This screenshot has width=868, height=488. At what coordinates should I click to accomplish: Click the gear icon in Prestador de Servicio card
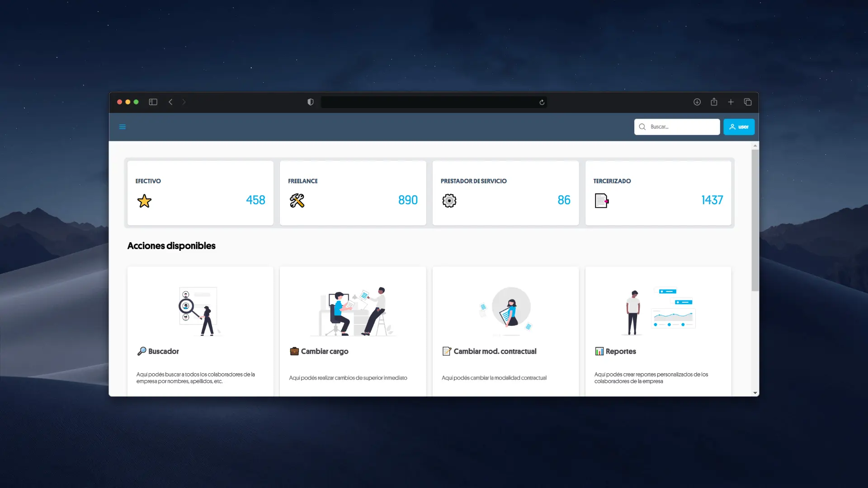pos(449,201)
